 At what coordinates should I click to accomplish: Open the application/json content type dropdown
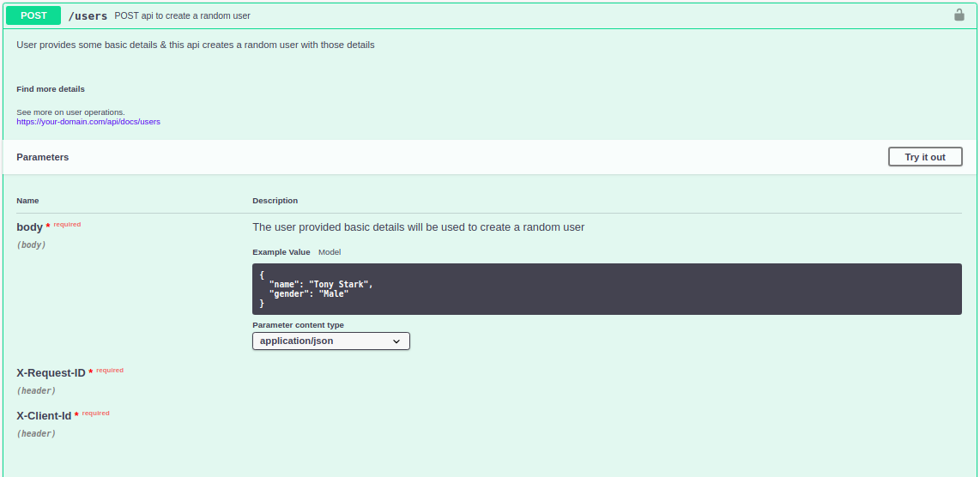(330, 341)
